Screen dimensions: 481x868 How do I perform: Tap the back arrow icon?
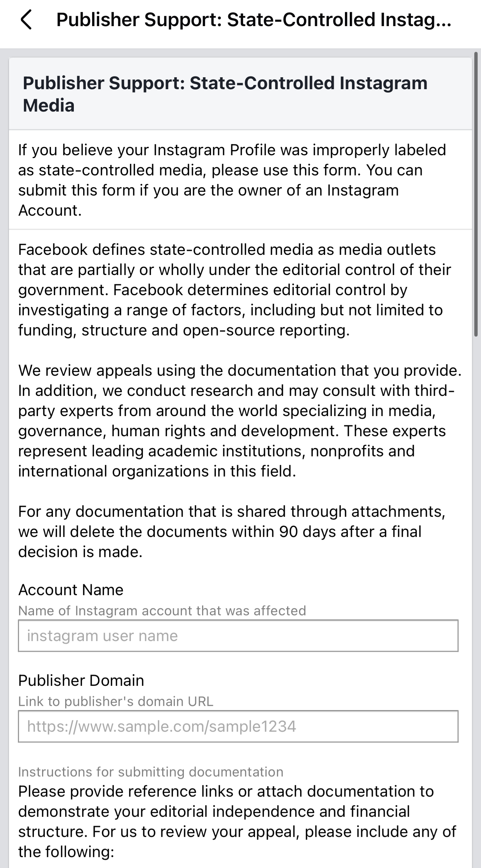[26, 20]
